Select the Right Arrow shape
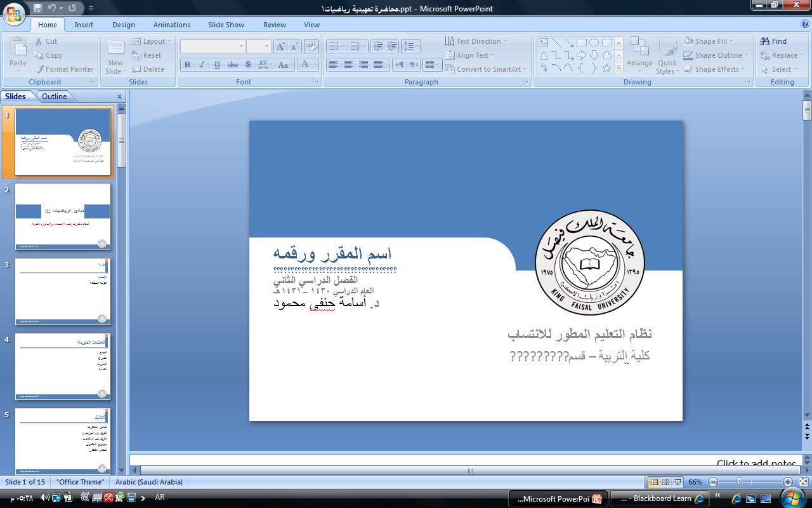Screen dimensions: 812x508 [581, 55]
